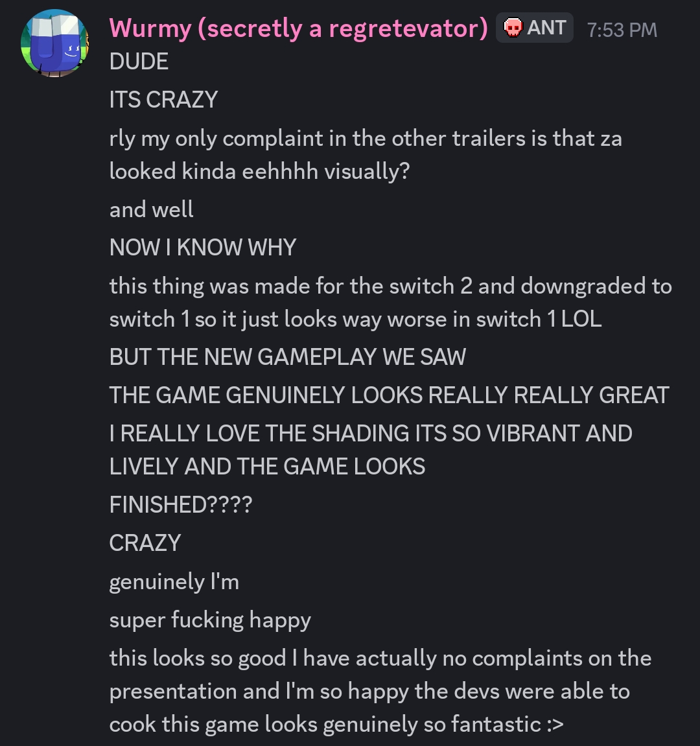The height and width of the screenshot is (746, 700).
Task: Click the 7:53 PM message timestamp
Action: (x=622, y=30)
